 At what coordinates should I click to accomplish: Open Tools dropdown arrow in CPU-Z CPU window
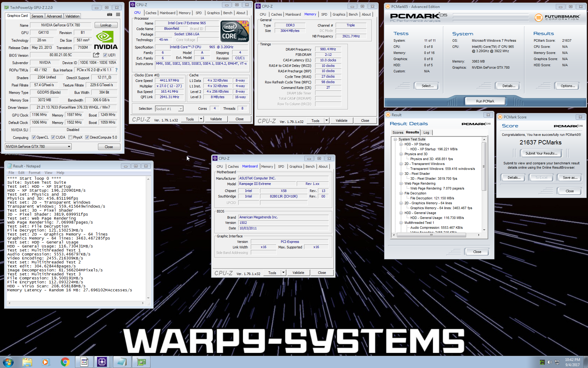[x=201, y=119]
